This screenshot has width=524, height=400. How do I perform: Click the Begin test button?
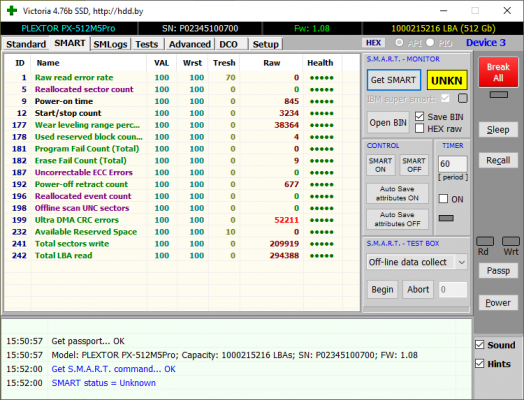(382, 289)
